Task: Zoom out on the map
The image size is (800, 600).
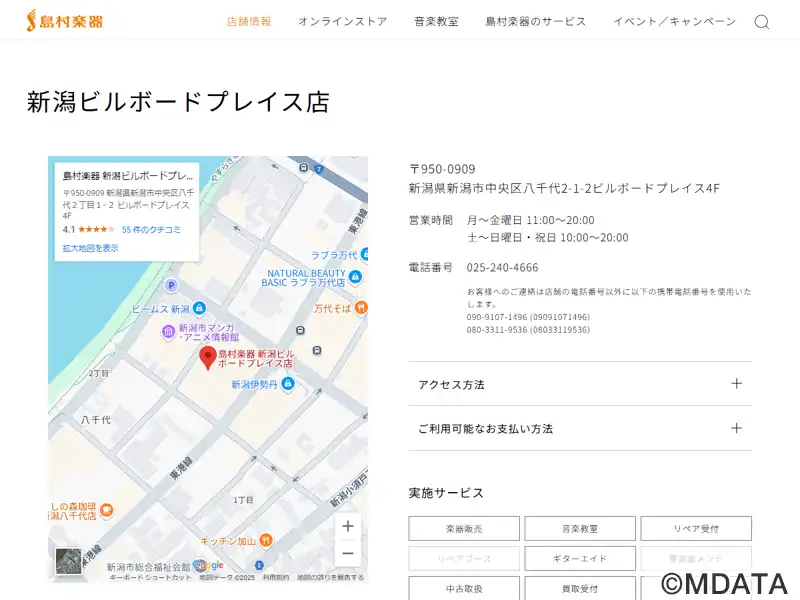Action: point(348,553)
